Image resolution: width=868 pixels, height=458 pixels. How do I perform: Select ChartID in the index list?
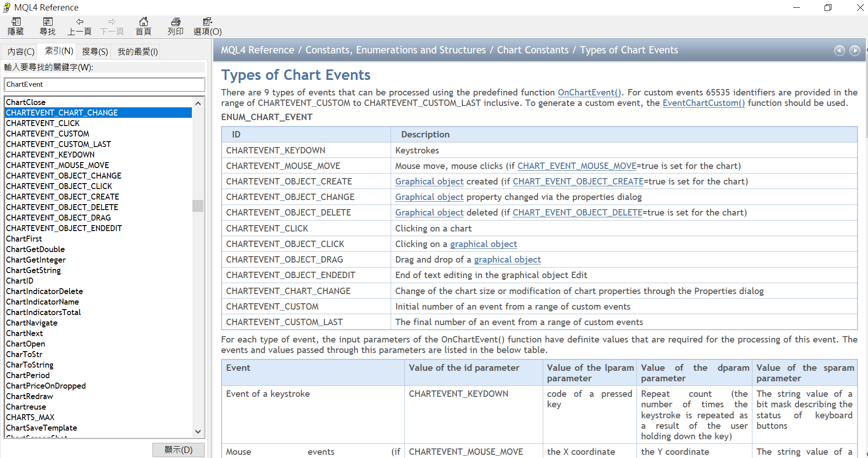coord(98,281)
